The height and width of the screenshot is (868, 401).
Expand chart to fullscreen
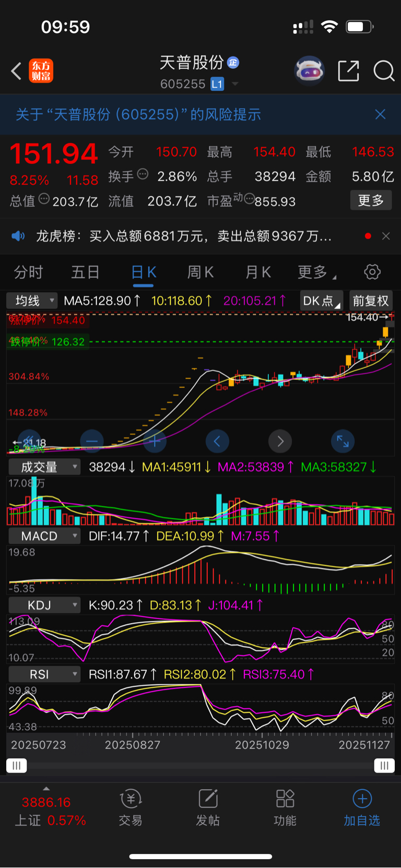point(343,442)
